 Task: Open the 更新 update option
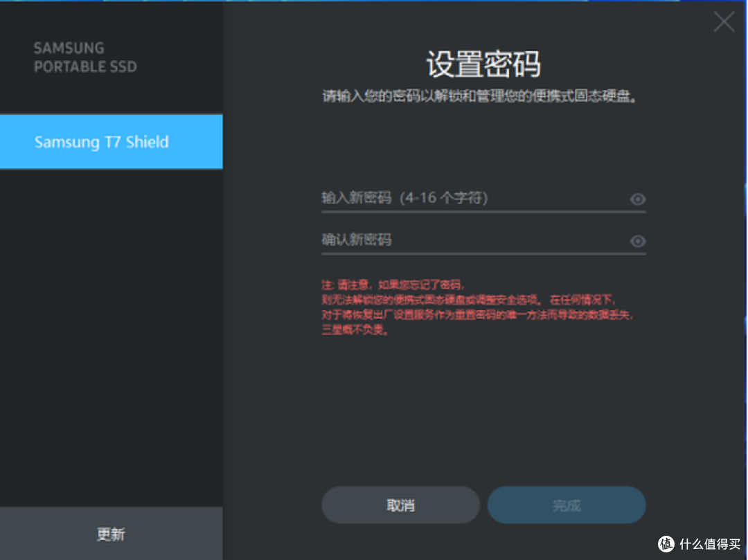[x=111, y=533]
